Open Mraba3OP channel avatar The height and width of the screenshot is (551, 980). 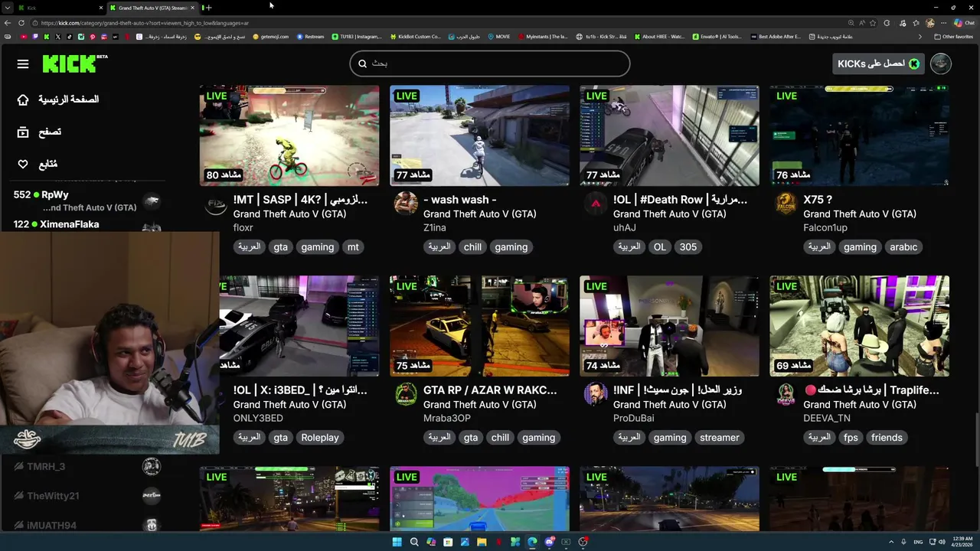406,394
